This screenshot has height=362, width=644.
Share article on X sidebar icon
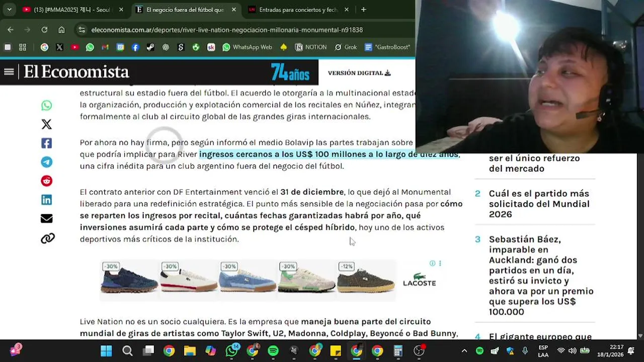click(46, 124)
